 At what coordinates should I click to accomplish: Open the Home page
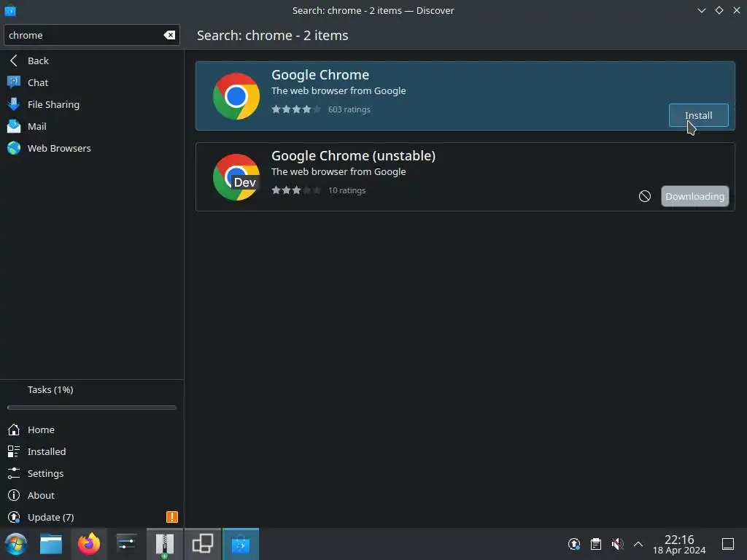click(x=92, y=429)
